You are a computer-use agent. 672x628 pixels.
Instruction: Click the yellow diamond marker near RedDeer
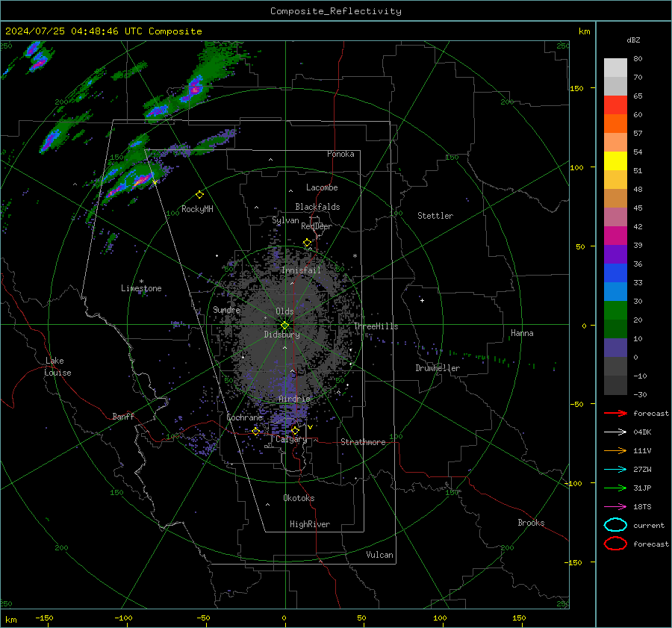[x=307, y=243]
